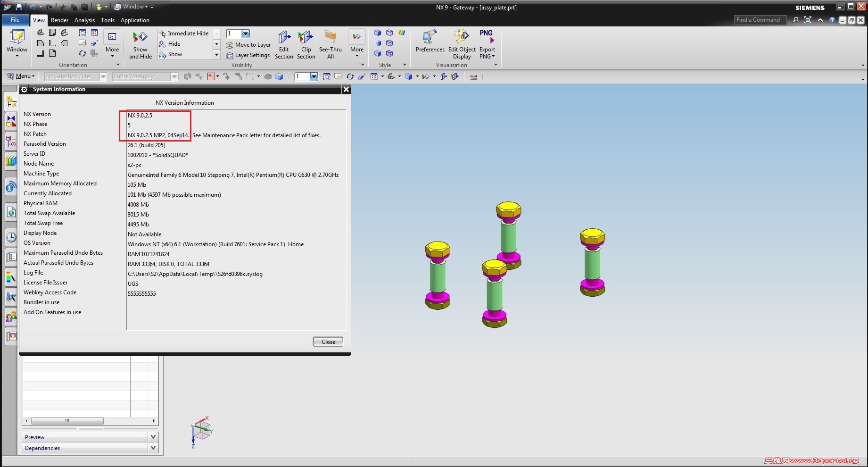Minimize the ribbon with the up chevron

click(x=820, y=20)
